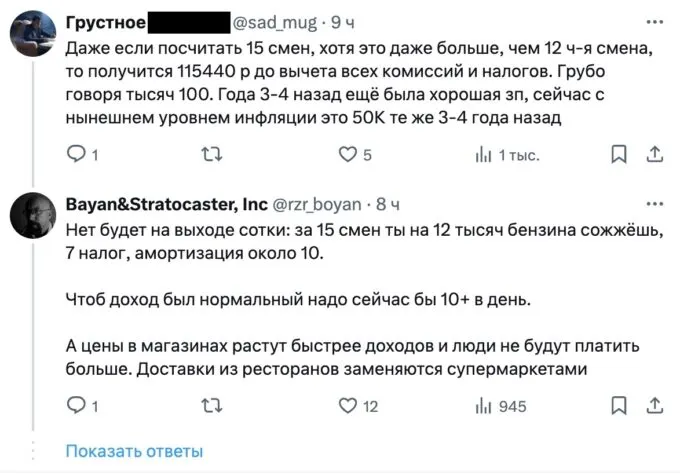This screenshot has height=475, width=680.
Task: Bookmark the sad_mug tweet
Action: click(619, 155)
